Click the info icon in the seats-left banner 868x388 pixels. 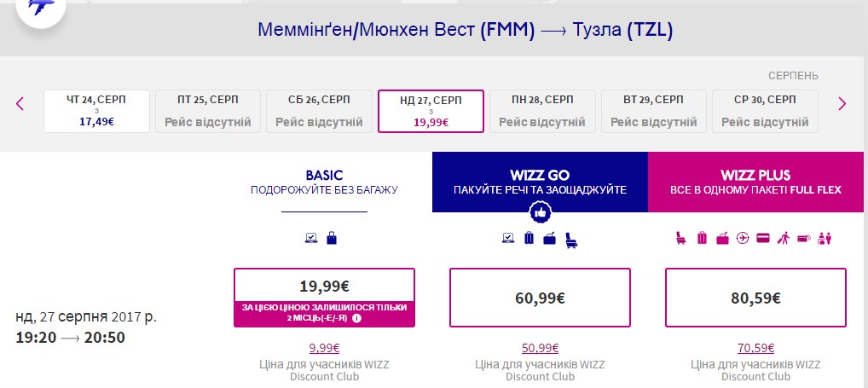tap(356, 319)
